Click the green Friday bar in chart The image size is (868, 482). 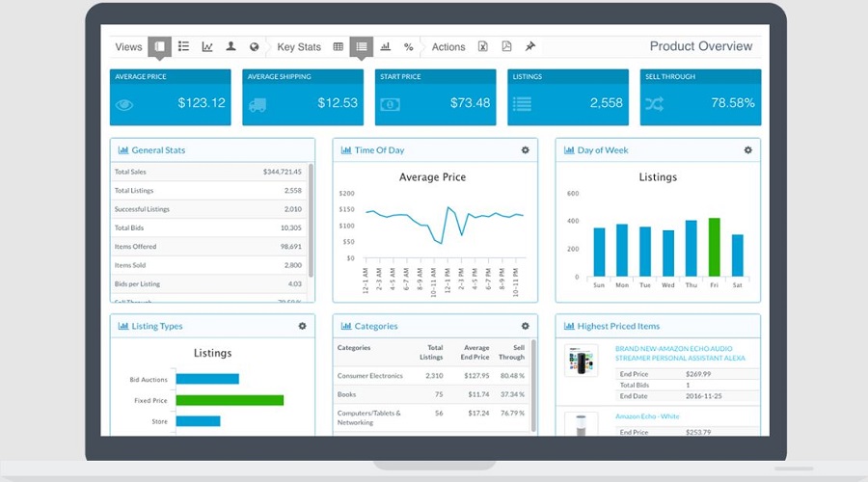pyautogui.click(x=714, y=247)
